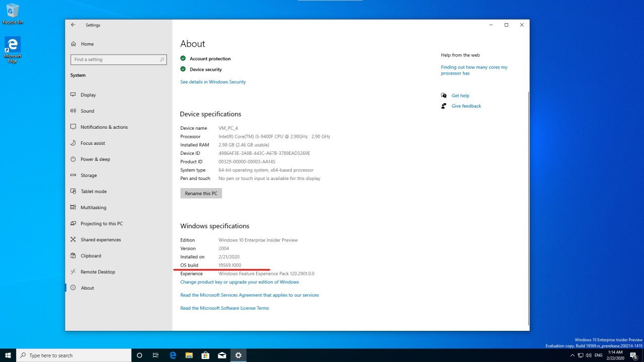Image resolution: width=644 pixels, height=362 pixels.
Task: Open the Windows Start menu
Action: [x=8, y=355]
